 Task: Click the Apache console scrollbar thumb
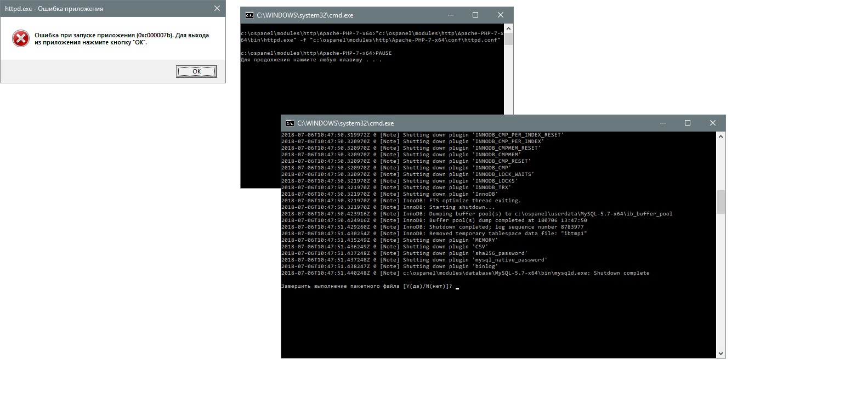pos(508,39)
